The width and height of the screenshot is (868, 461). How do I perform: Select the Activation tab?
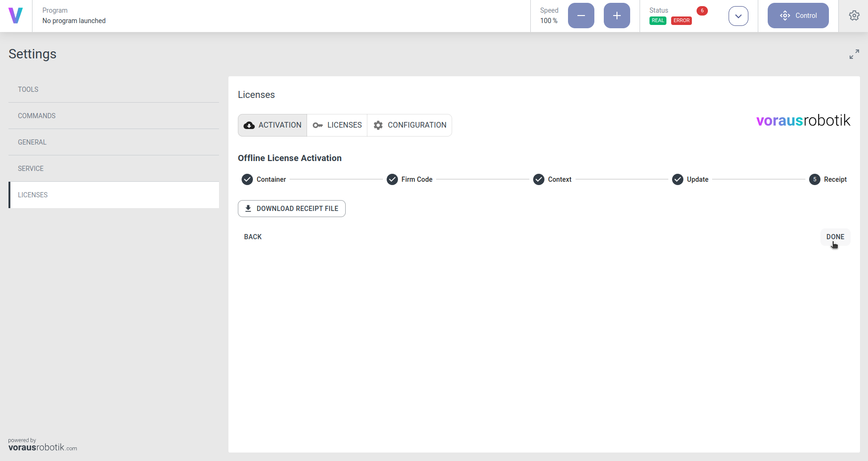pos(273,125)
